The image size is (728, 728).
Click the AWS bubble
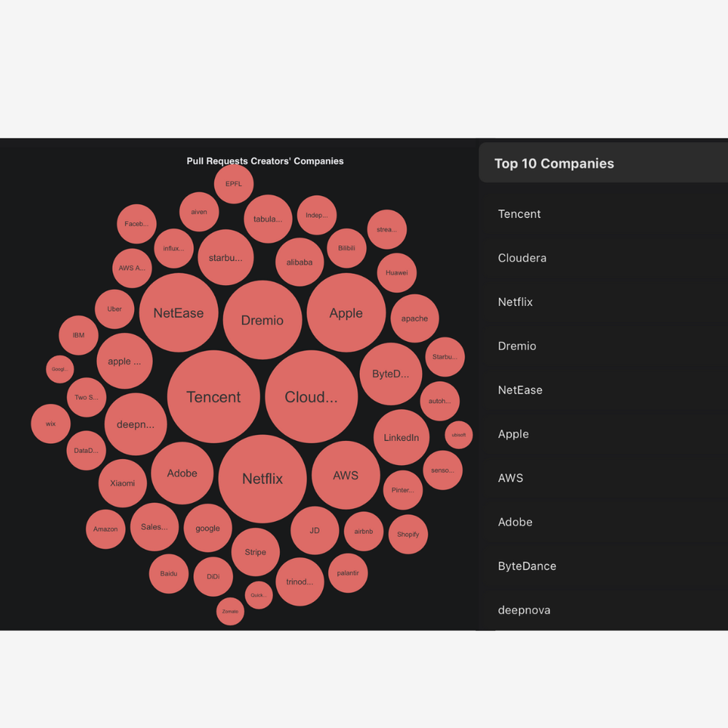(345, 475)
